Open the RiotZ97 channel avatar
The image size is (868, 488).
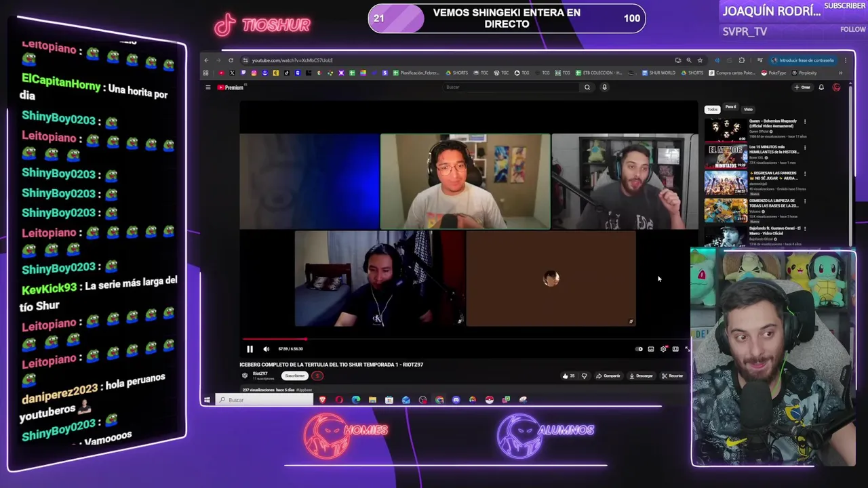point(245,375)
